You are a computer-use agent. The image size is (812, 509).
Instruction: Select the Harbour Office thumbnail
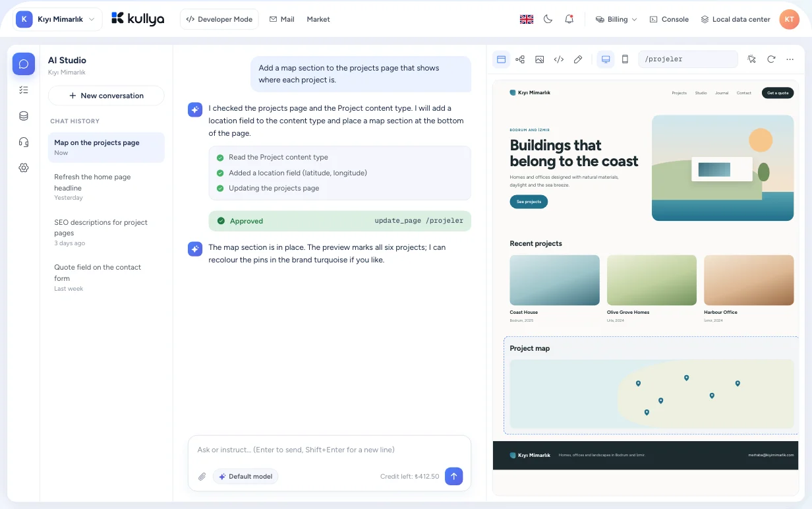pos(749,280)
